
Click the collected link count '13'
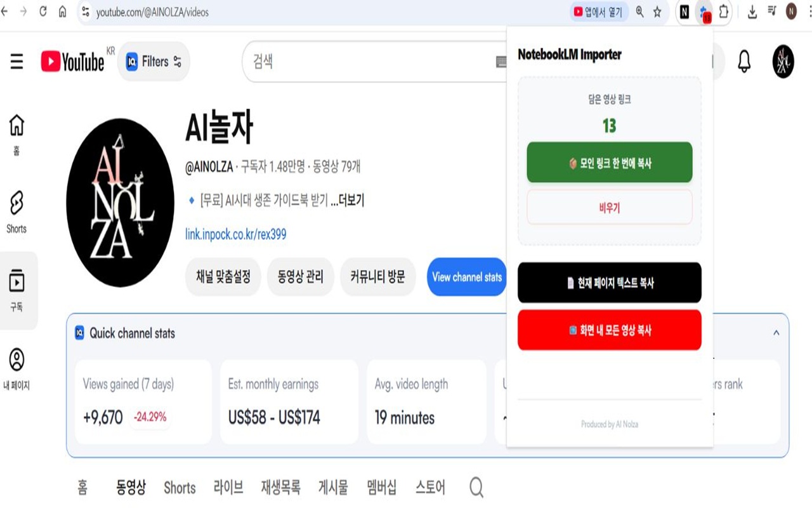tap(609, 126)
